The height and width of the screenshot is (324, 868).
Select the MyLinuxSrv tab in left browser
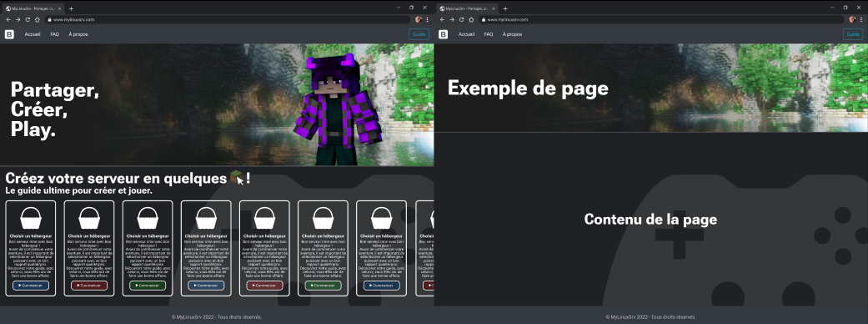[34, 8]
